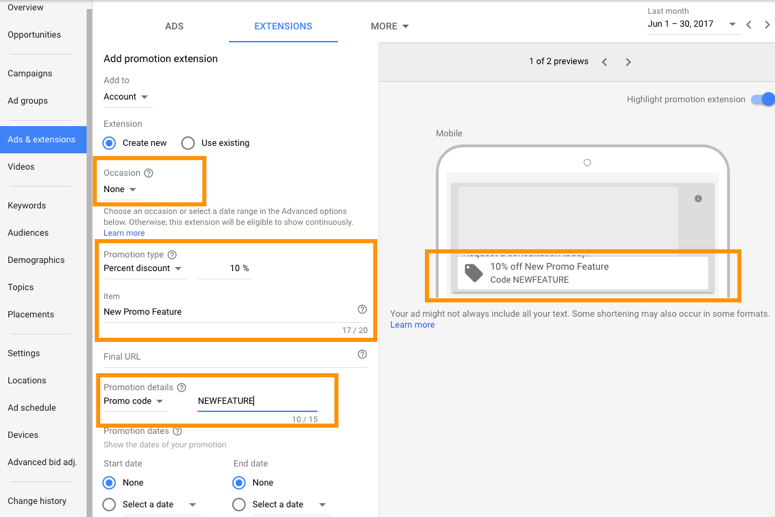Choose None for Start date
The image size is (775, 517).
coord(109,482)
